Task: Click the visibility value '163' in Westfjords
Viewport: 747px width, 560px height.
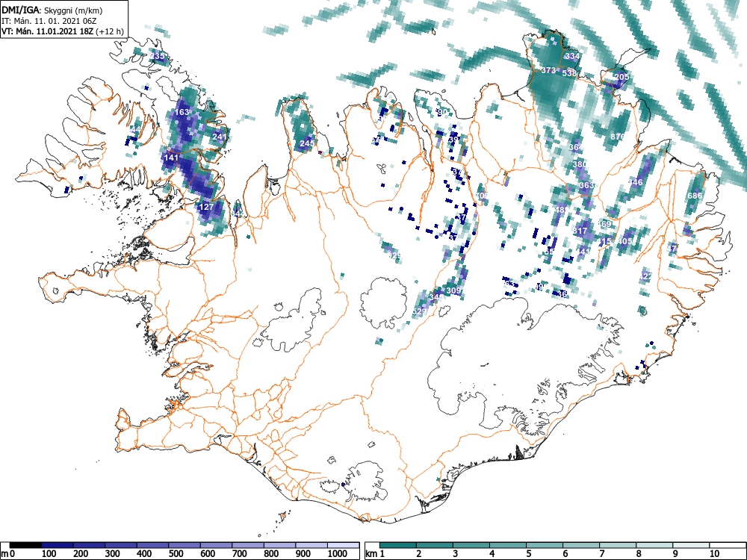Action: click(x=182, y=113)
